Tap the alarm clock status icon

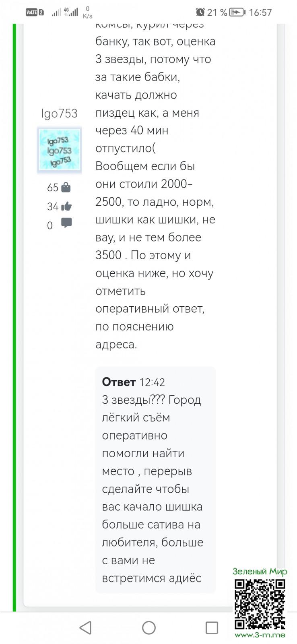click(x=200, y=12)
